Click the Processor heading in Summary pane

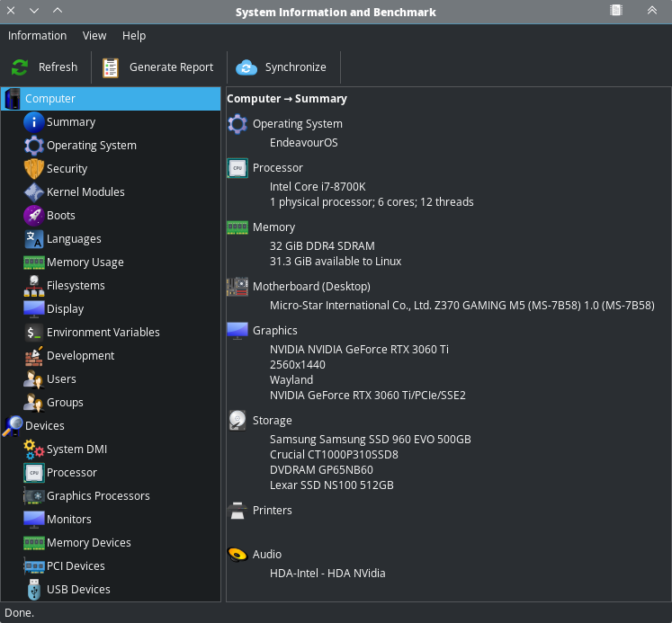277,168
